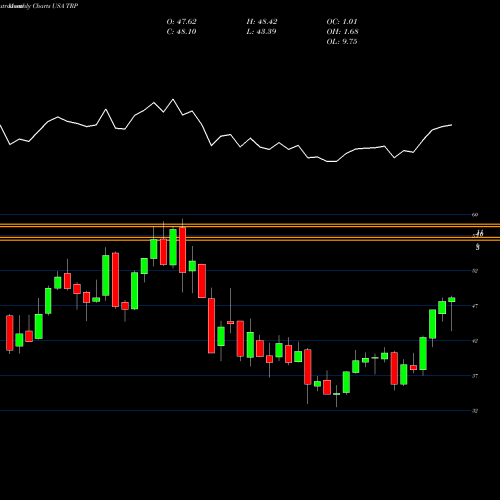
Task: Click the price axis label '60'
Action: point(475,215)
